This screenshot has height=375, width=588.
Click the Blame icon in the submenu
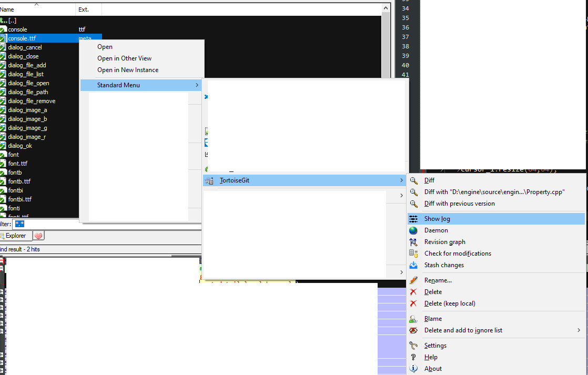point(415,318)
